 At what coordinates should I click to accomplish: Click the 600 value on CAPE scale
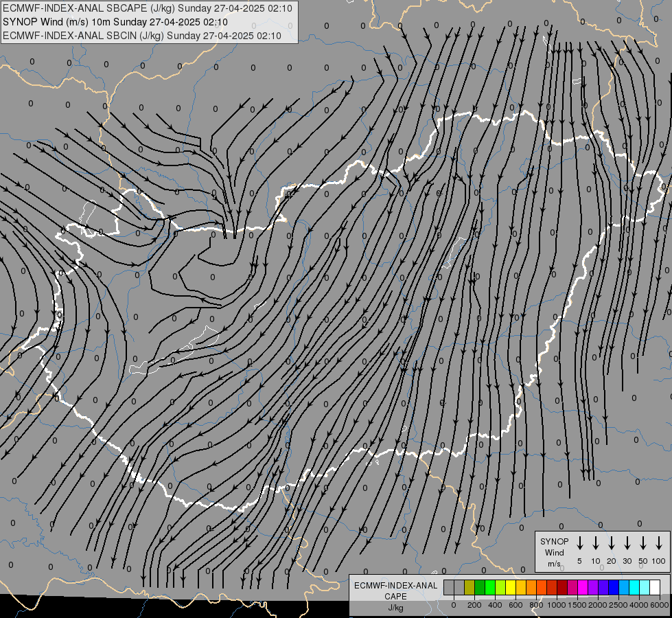tap(515, 605)
